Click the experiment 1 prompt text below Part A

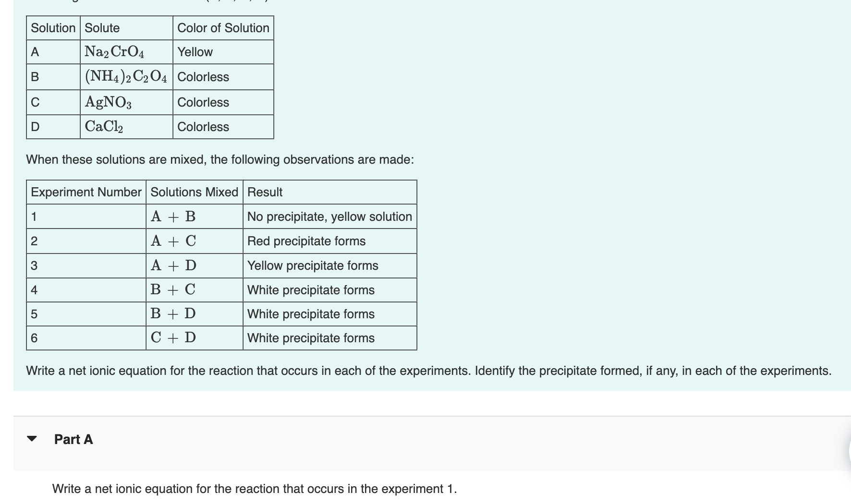coord(255,489)
